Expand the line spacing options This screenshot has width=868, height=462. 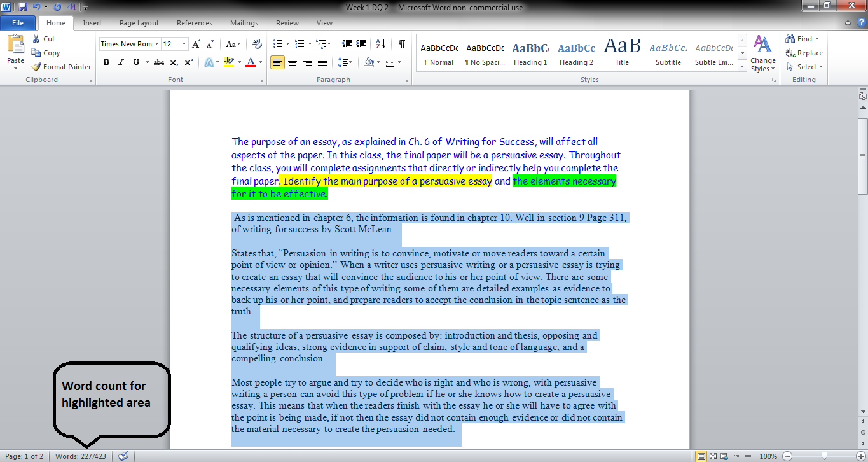(x=351, y=61)
